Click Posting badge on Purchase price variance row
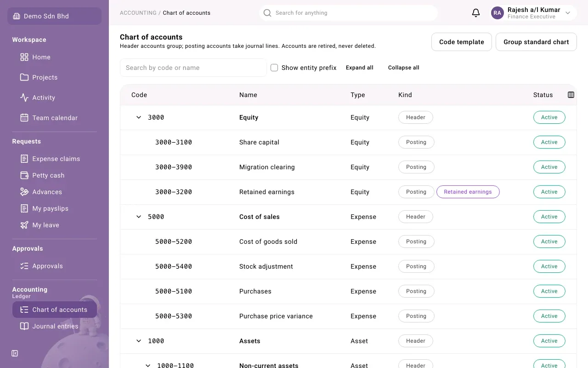 click(416, 316)
